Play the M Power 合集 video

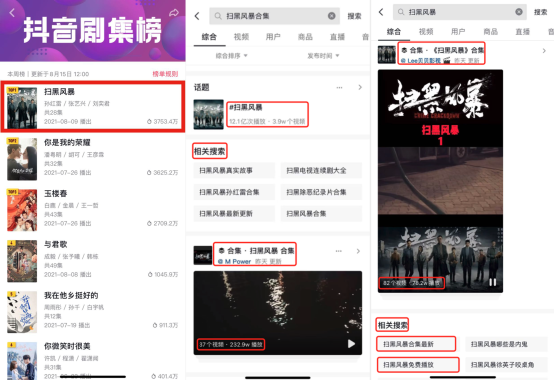click(351, 344)
